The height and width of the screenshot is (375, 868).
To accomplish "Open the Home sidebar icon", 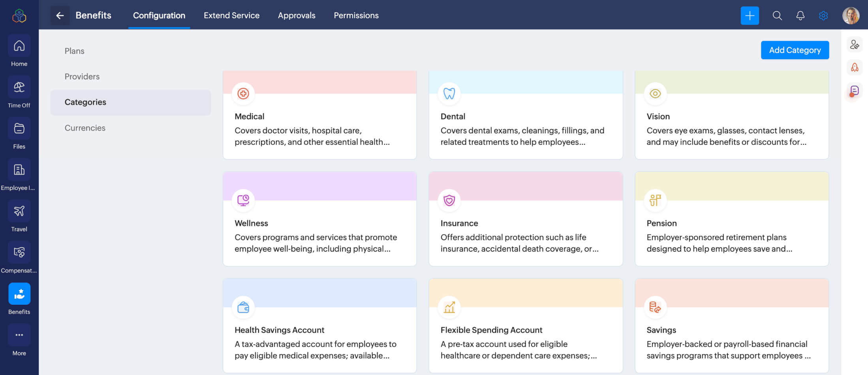I will coord(19,46).
